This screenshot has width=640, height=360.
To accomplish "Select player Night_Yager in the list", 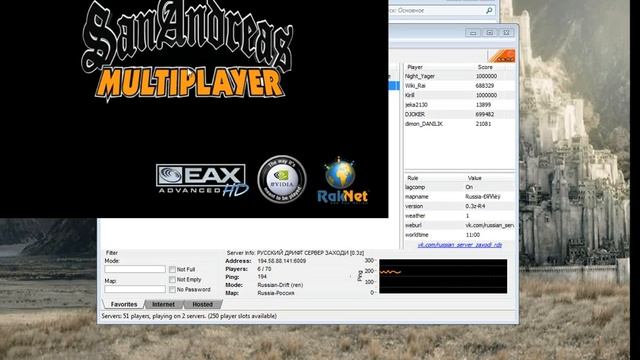I will point(420,76).
